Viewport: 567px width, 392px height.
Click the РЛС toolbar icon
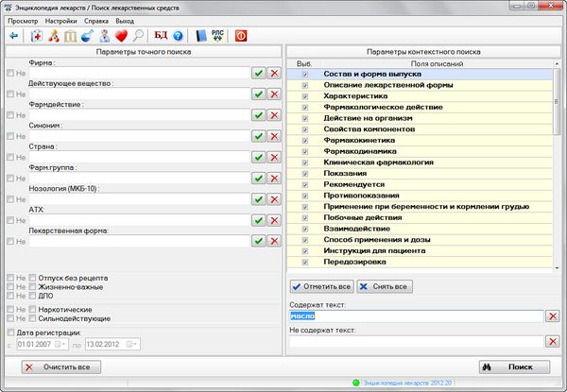pos(217,35)
